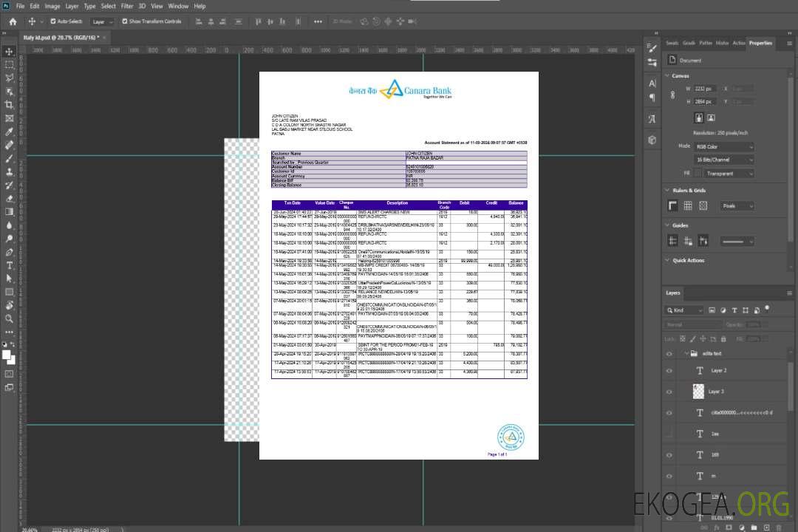Select the Eraser tool
The width and height of the screenshot is (798, 532).
click(9, 199)
